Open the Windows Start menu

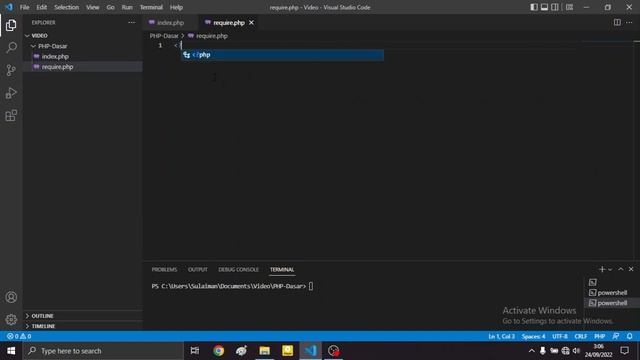click(11, 351)
